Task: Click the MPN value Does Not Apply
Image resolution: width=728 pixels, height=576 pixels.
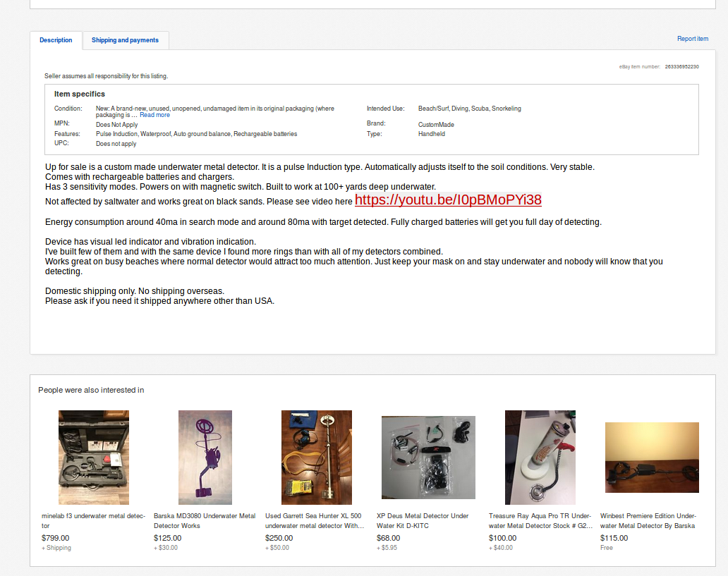Action: click(116, 124)
